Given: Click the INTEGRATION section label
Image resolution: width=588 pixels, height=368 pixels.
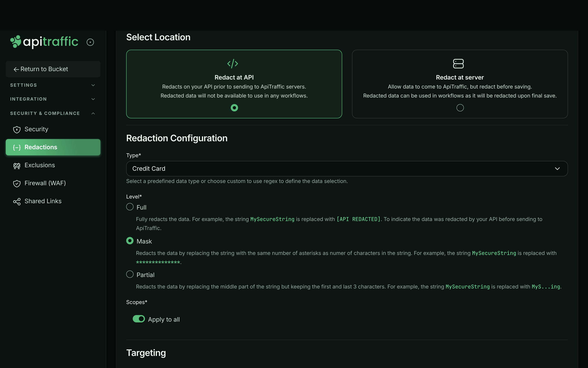Looking at the screenshot, I should click(x=28, y=99).
